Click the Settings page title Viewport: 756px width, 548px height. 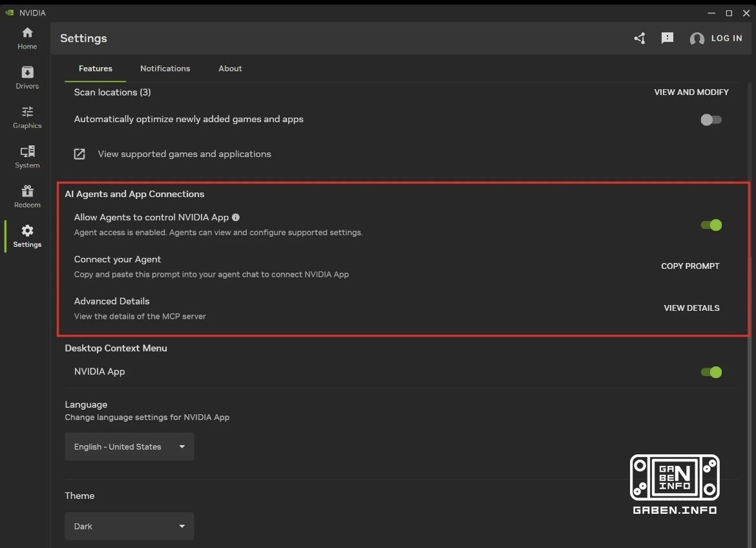(83, 38)
